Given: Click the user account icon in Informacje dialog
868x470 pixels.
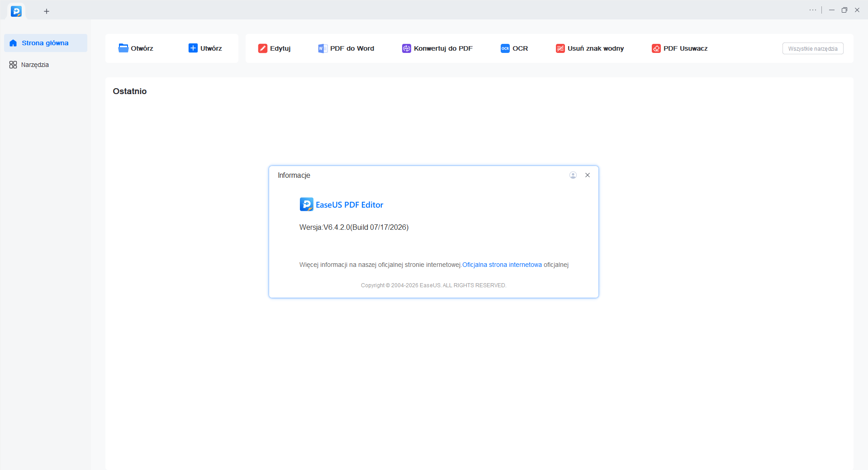Looking at the screenshot, I should 573,175.
